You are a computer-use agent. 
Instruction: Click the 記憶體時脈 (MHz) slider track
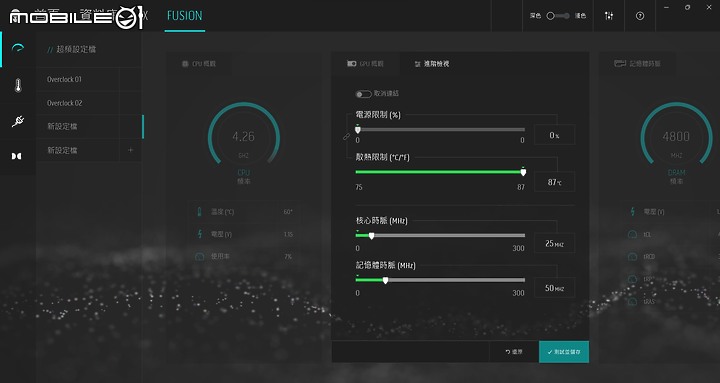pos(440,280)
